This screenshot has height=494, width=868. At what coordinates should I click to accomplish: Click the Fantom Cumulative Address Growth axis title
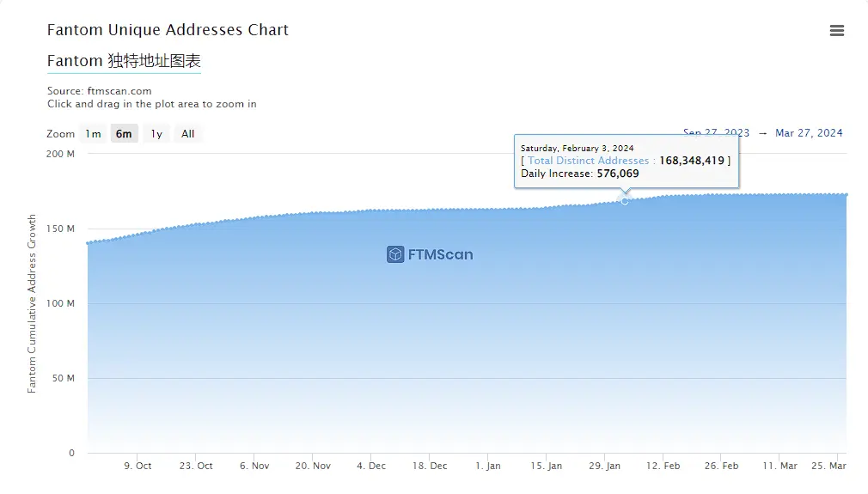coord(33,303)
